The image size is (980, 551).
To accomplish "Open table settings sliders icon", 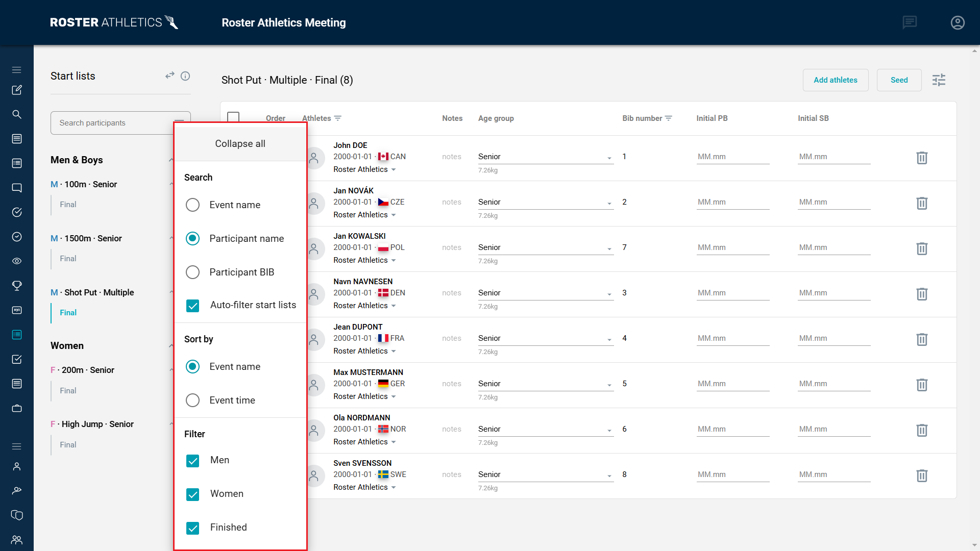I will (939, 80).
